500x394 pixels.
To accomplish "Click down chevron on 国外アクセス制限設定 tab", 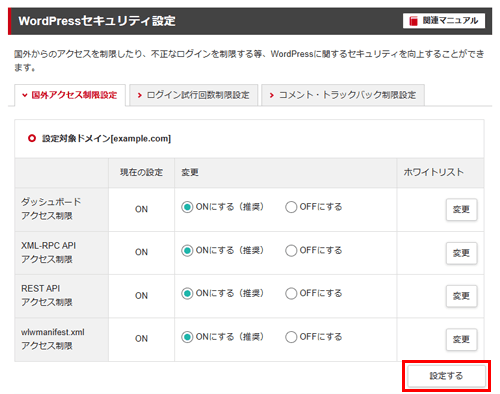I will [x=24, y=95].
